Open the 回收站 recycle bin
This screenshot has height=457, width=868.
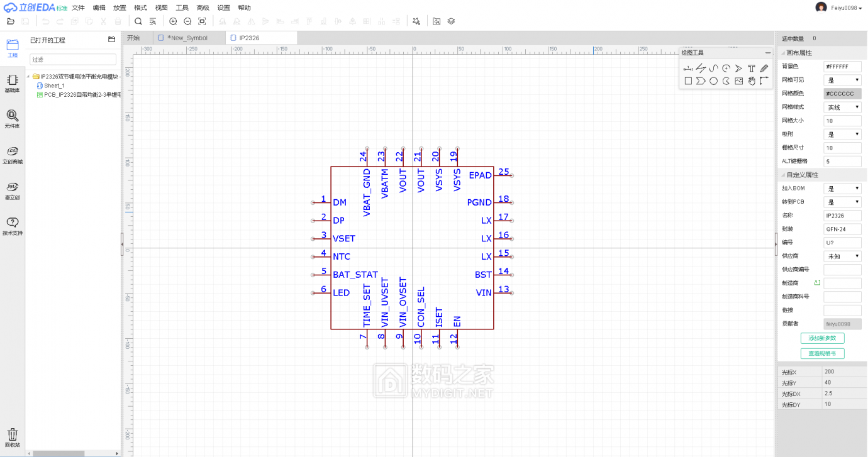[12, 438]
